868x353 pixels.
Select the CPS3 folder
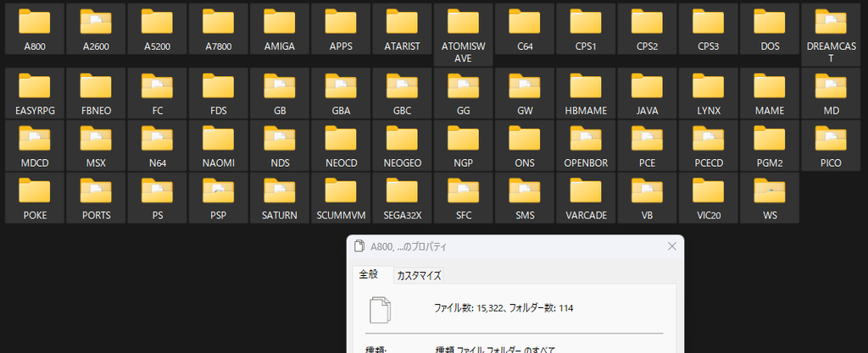(x=709, y=29)
